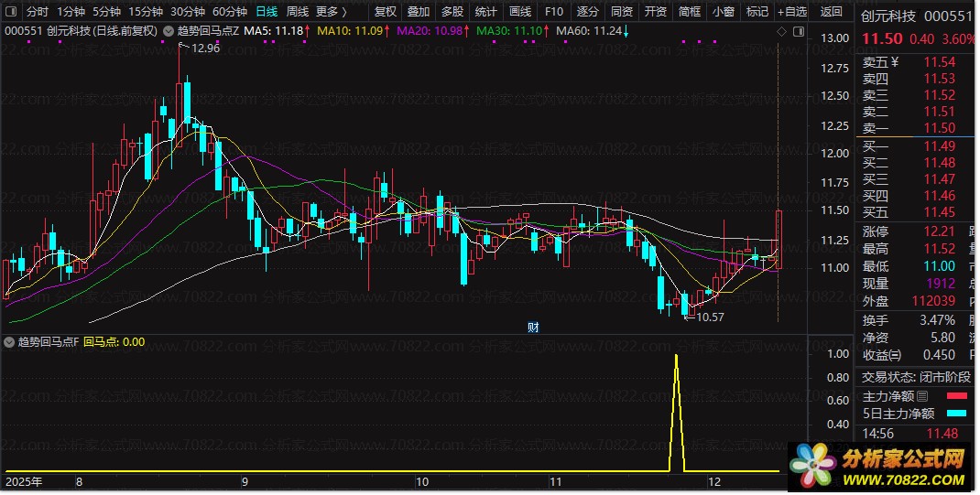Viewport: 980px width, 495px height.
Task: Click the 多股 multi-stock button
Action: (452, 11)
